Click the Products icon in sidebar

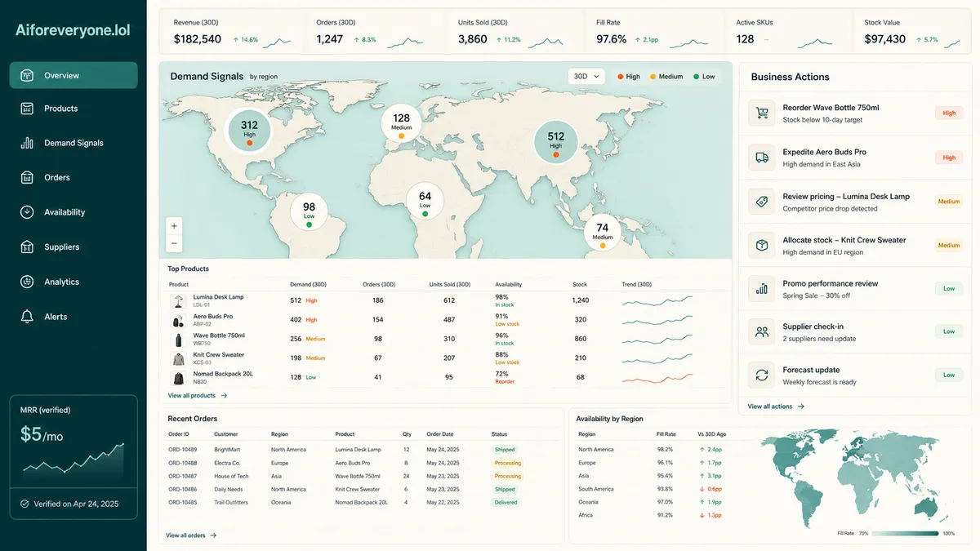27,109
